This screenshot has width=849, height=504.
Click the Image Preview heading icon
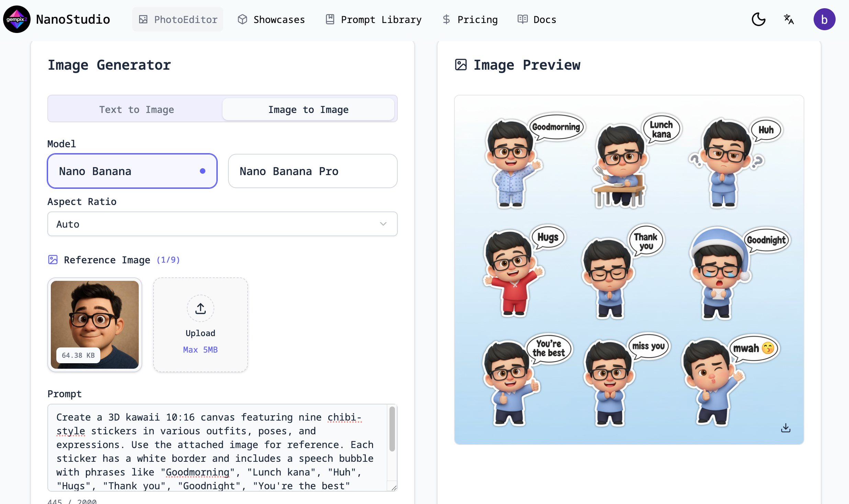coord(461,65)
